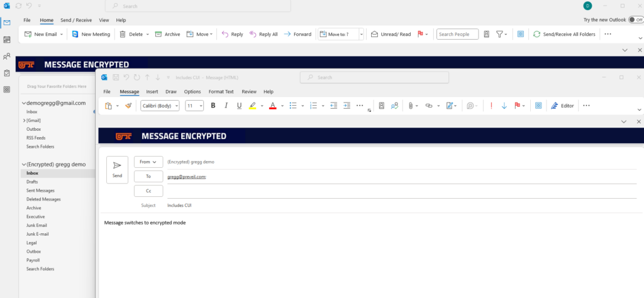This screenshot has height=298, width=644.
Task: Click the main window Address Book icon
Action: 486,35
